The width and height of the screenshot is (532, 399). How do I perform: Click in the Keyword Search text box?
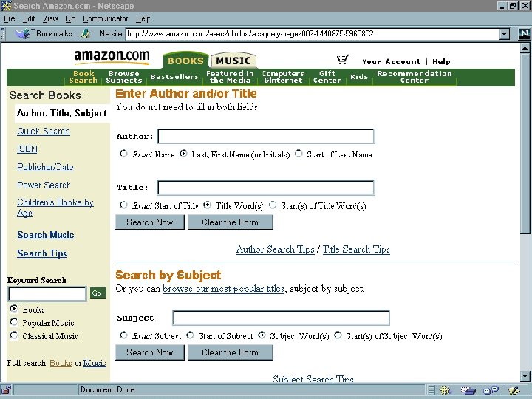47,294
